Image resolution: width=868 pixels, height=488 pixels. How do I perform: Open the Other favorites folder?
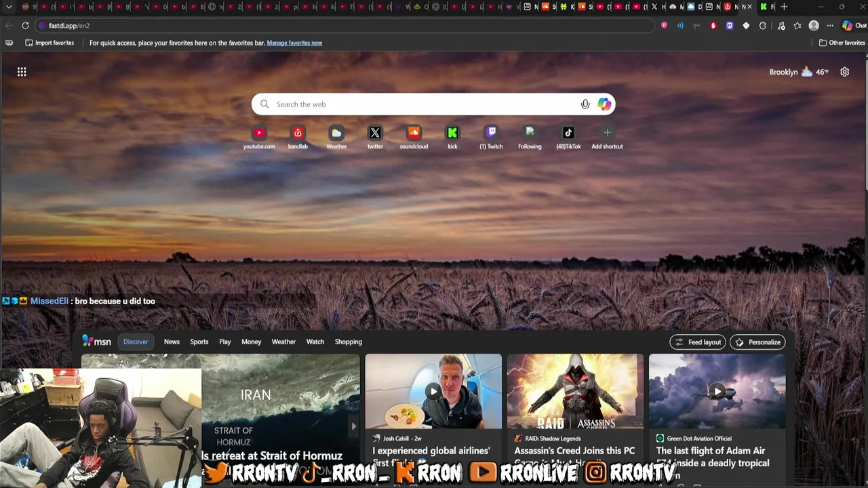[842, 43]
